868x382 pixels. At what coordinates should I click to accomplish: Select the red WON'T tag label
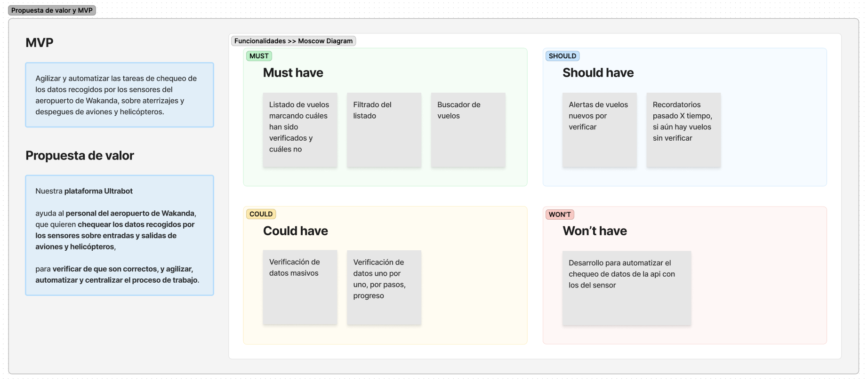click(x=559, y=215)
